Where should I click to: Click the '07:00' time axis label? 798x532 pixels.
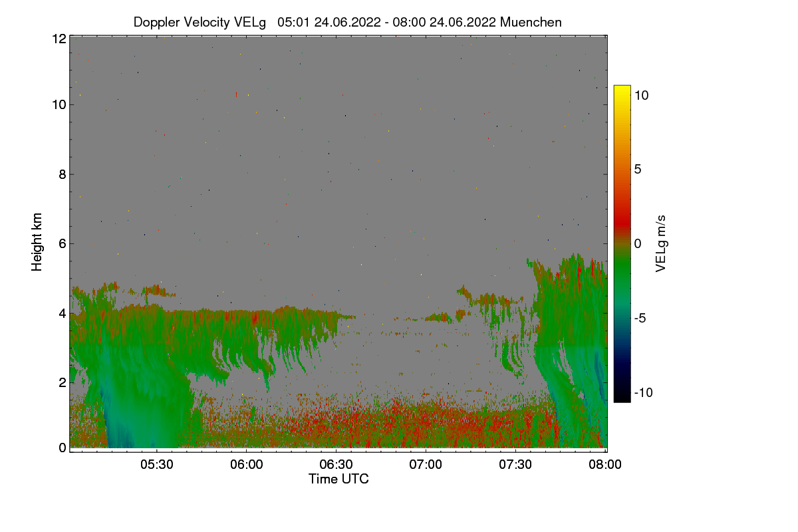426,465
